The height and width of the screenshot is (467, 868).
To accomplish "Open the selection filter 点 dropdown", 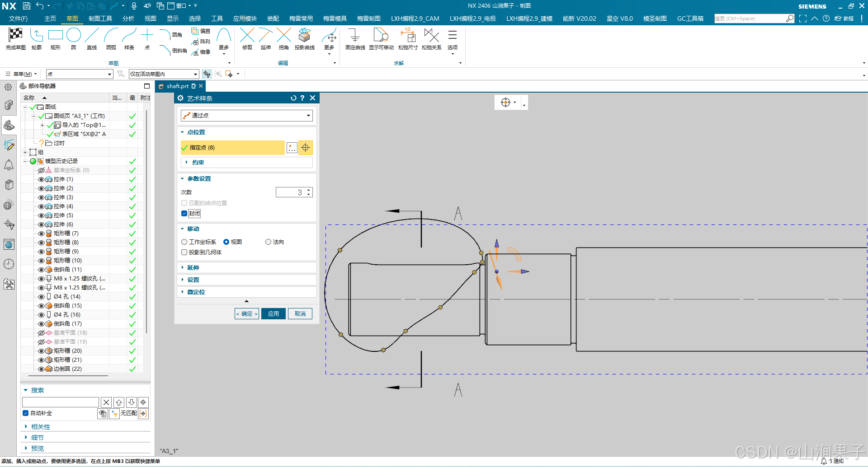I will click(79, 74).
